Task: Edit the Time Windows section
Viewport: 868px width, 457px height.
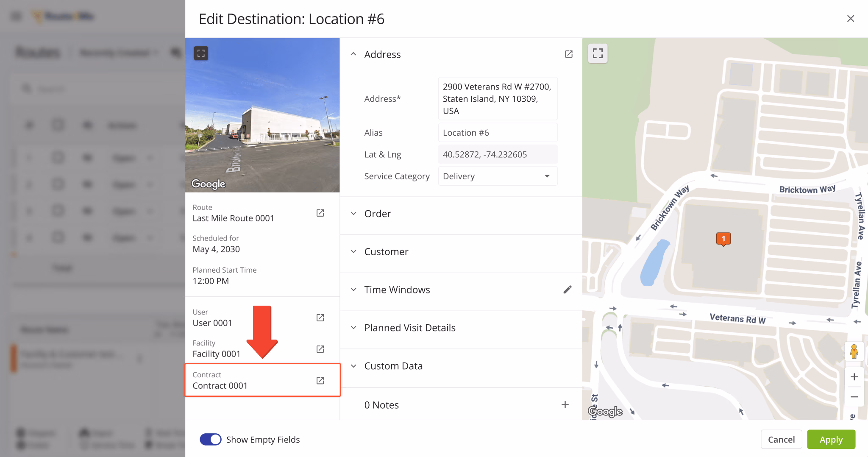Action: click(568, 289)
